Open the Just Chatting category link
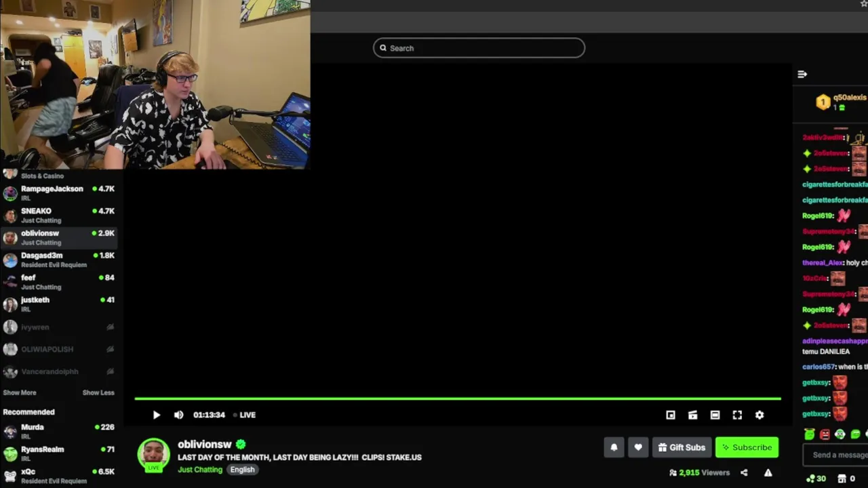 (x=199, y=470)
